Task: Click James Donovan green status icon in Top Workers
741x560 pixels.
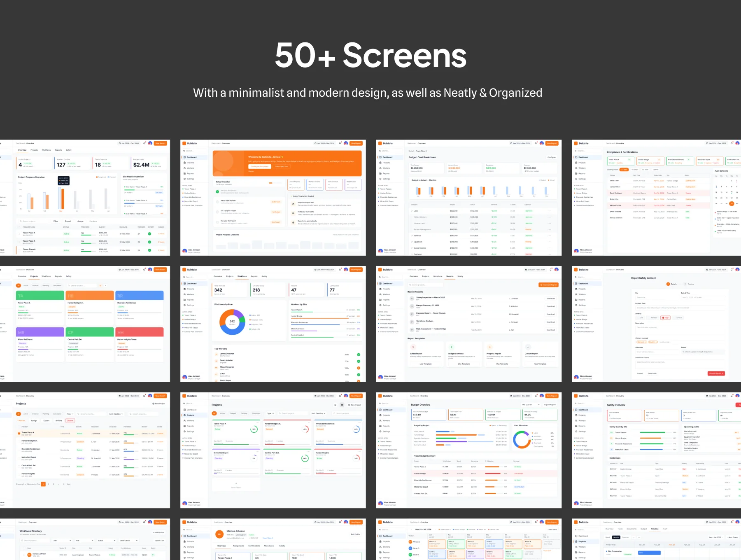Action: pyautogui.click(x=359, y=355)
